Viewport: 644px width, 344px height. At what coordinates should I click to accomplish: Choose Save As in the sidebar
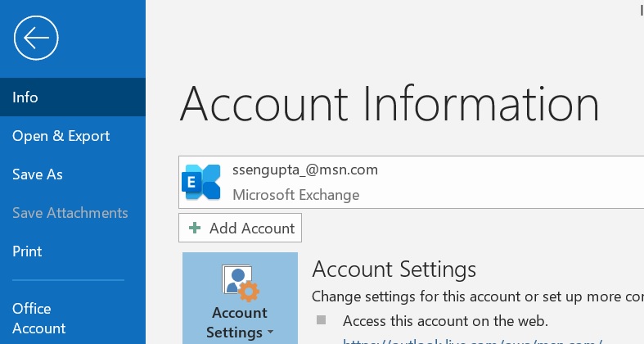73,174
